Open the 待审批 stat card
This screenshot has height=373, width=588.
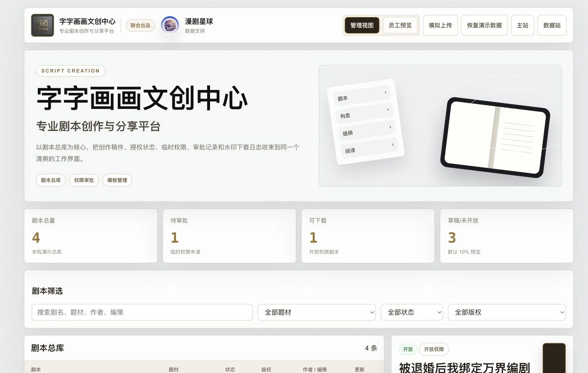229,236
